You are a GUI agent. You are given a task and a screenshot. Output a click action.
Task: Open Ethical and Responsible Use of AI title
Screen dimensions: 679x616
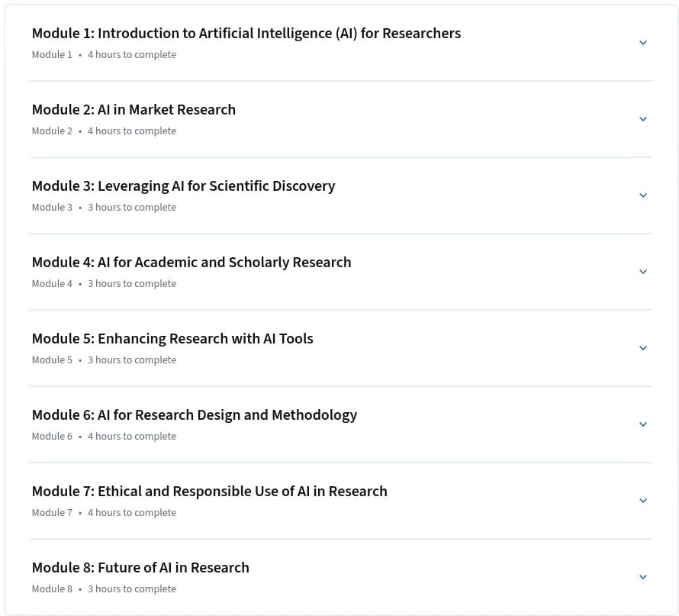[x=210, y=492]
